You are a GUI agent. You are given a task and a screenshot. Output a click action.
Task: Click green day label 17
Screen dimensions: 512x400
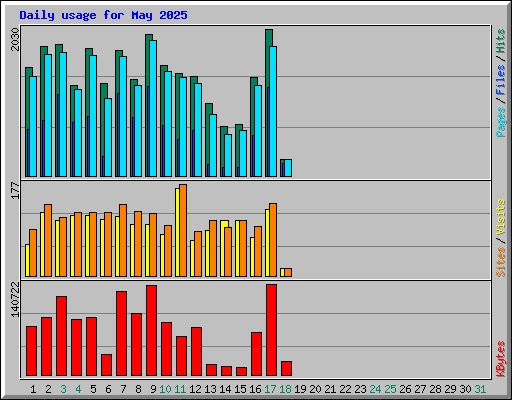[270, 389]
